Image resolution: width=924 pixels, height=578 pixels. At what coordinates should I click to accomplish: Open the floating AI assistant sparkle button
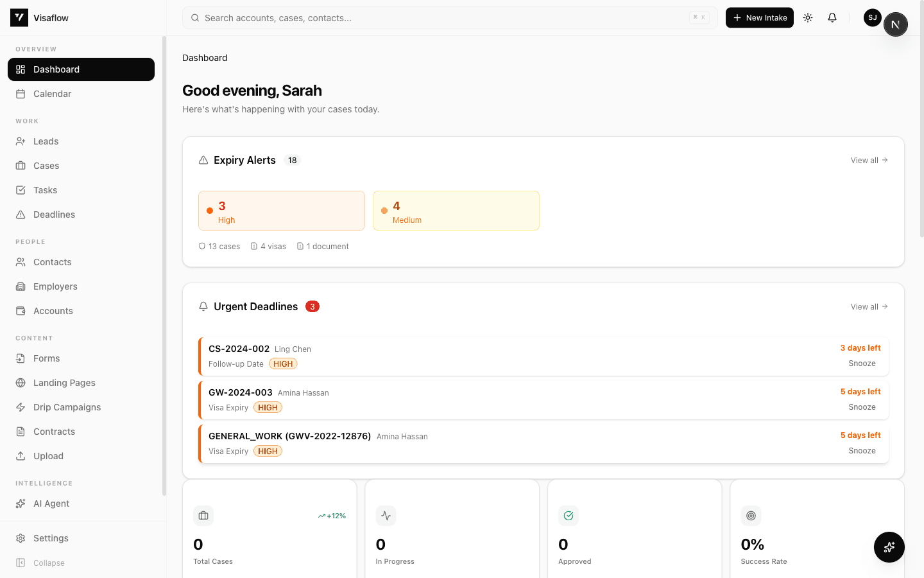(x=889, y=547)
